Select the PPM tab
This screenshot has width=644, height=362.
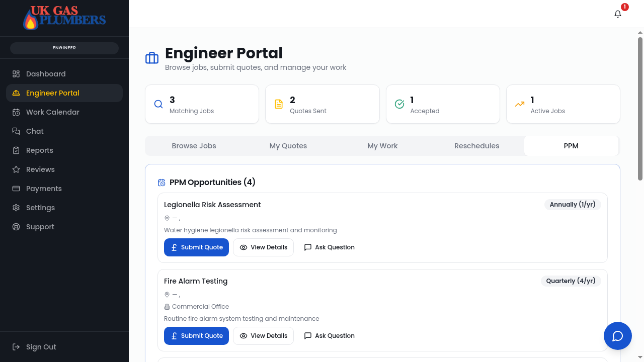click(571, 146)
